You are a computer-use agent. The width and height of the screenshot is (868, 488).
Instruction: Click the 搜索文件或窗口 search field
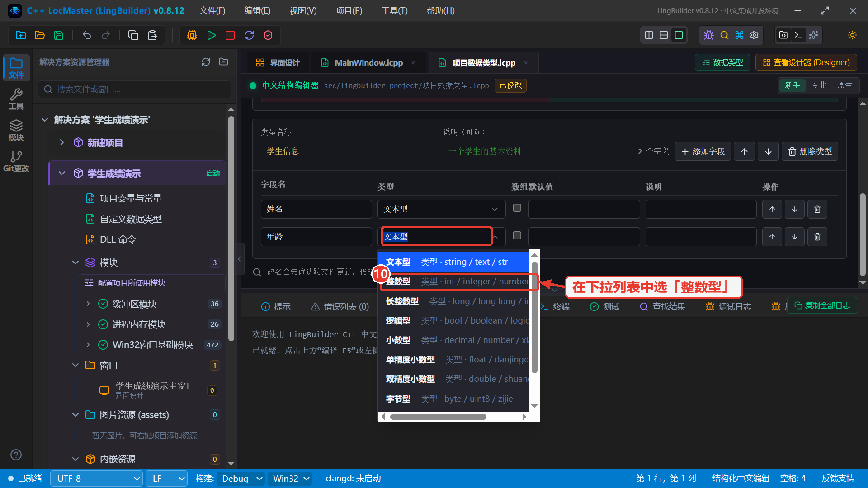tap(134, 89)
